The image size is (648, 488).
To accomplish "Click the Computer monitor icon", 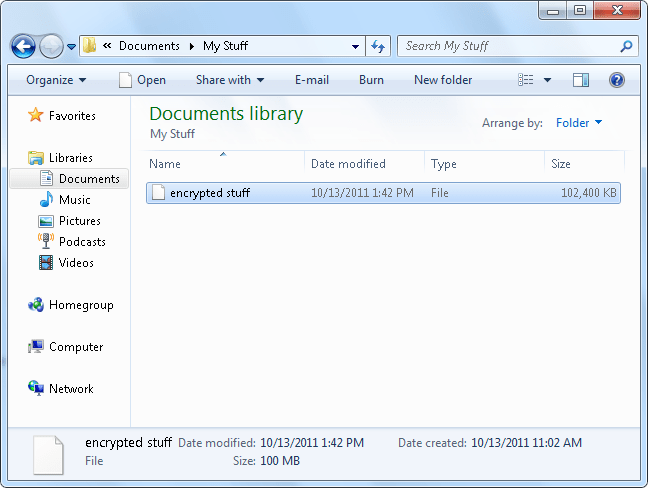I will 36,346.
